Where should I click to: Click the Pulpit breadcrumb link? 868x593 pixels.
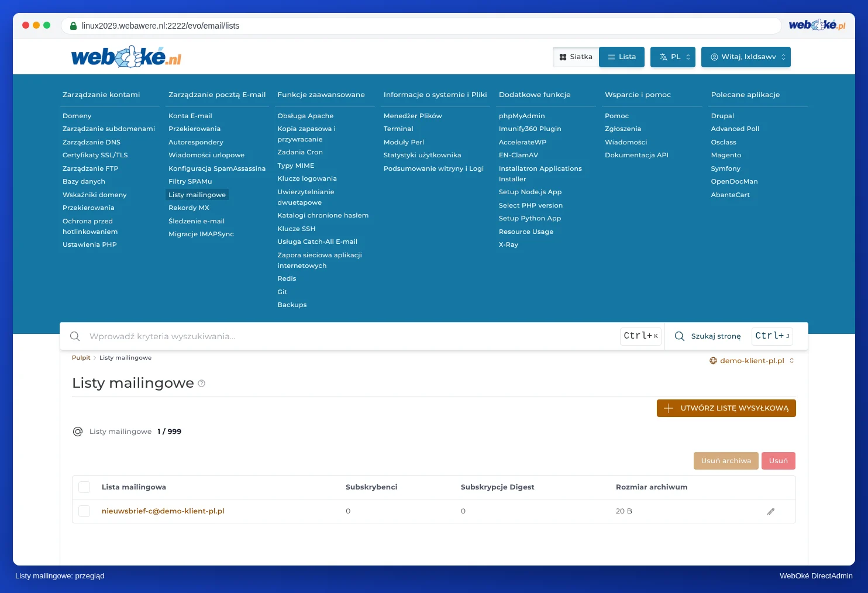[81, 358]
